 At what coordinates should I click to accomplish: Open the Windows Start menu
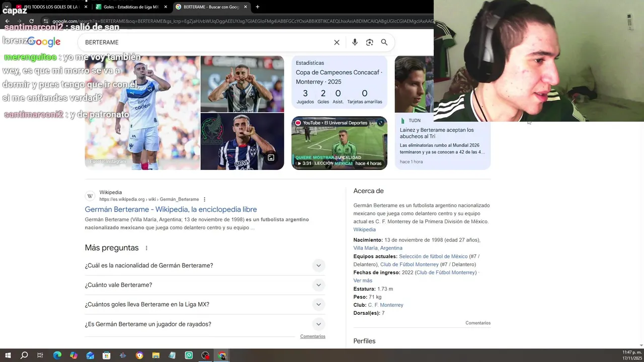click(x=8, y=355)
